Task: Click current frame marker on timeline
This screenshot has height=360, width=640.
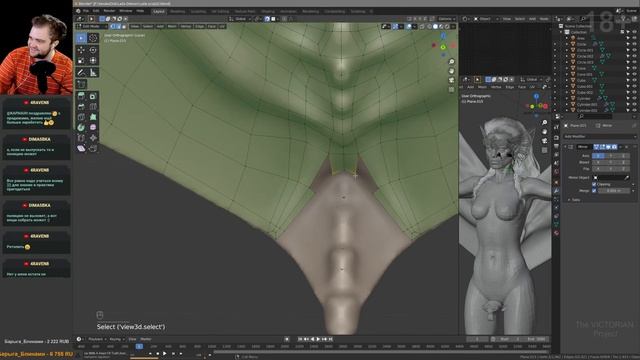Action: pyautogui.click(x=139, y=346)
